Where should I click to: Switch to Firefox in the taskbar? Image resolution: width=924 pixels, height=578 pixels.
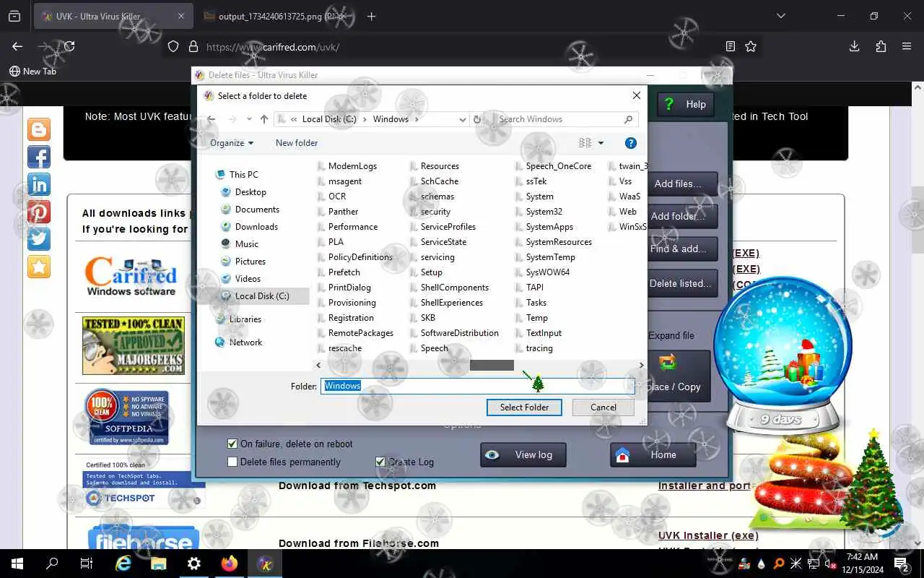(x=230, y=564)
